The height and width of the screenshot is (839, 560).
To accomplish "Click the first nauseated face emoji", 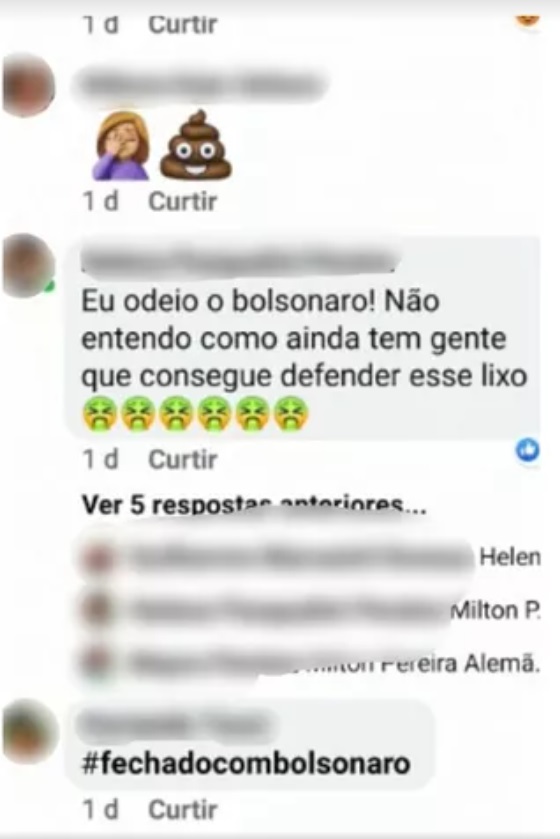I will click(x=98, y=413).
